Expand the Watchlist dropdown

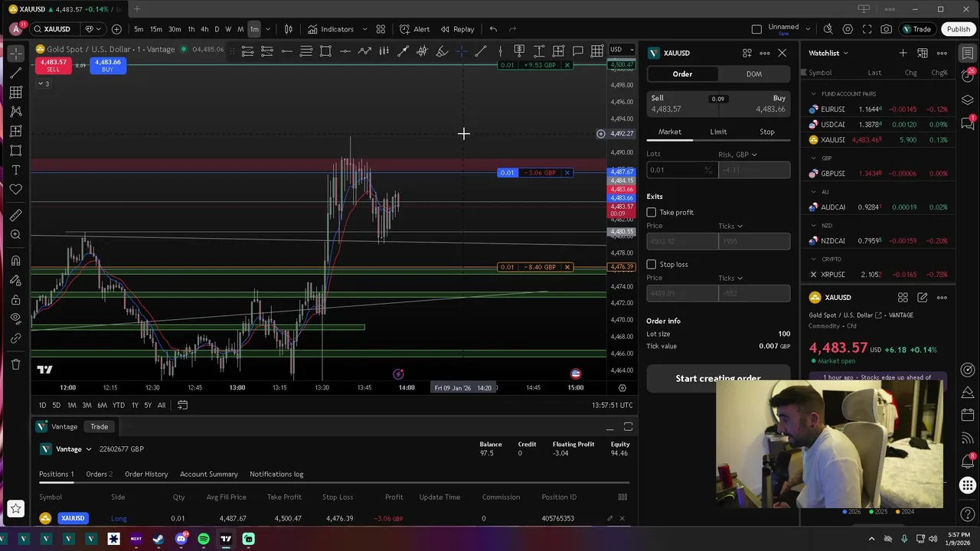(828, 53)
